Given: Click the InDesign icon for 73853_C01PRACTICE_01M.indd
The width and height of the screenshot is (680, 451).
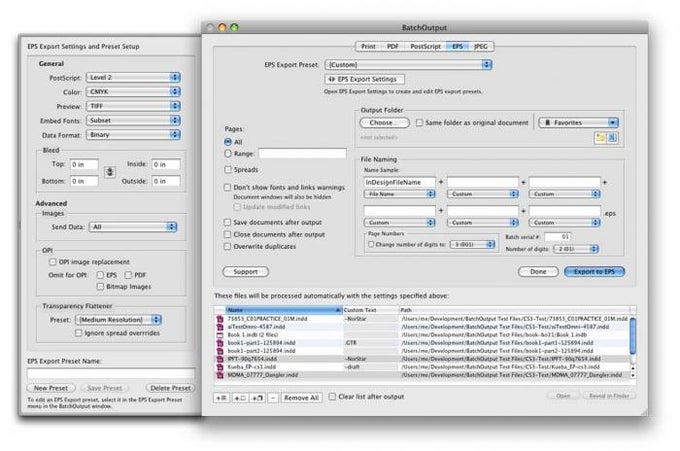Looking at the screenshot, I should point(220,319).
